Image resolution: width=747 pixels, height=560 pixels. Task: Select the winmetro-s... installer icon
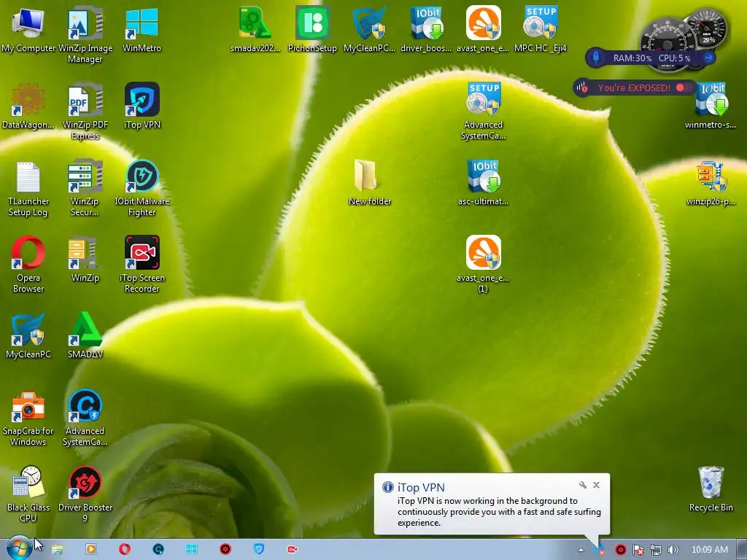[711, 106]
